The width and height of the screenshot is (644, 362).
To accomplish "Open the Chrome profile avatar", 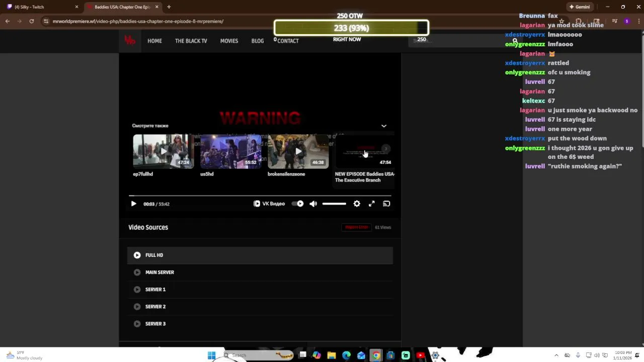I will pyautogui.click(x=626, y=21).
